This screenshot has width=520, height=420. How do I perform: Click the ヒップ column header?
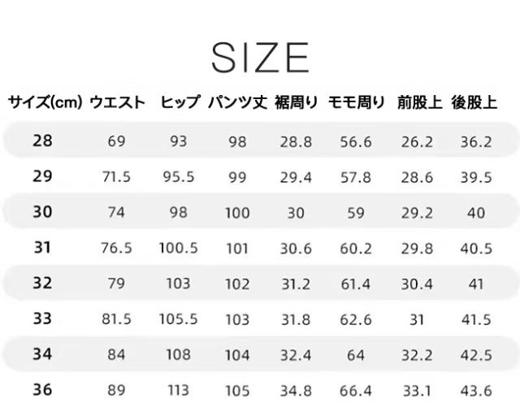coord(180,103)
